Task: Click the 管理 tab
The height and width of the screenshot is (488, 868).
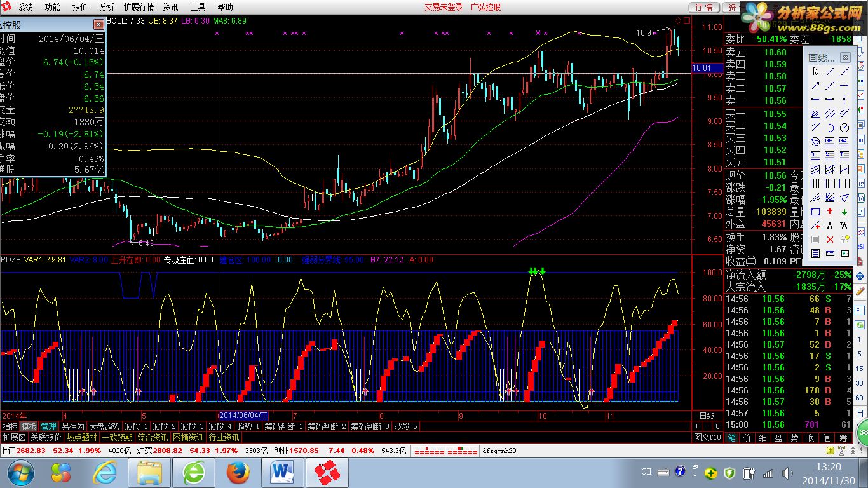Action: click(x=49, y=426)
